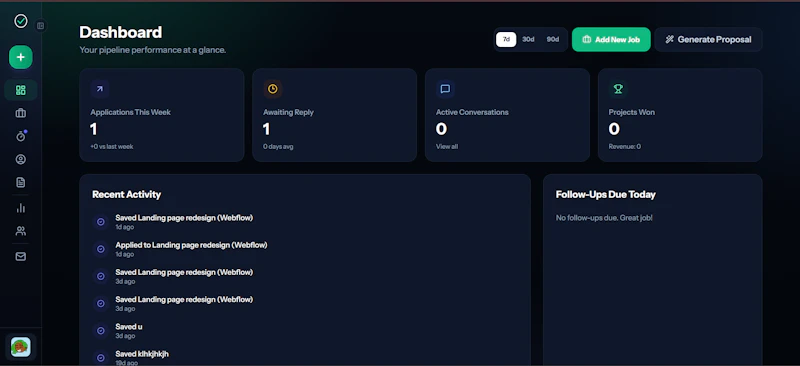The image size is (800, 366).
Task: Open the profile circle icon in sidebar
Action: [20, 159]
